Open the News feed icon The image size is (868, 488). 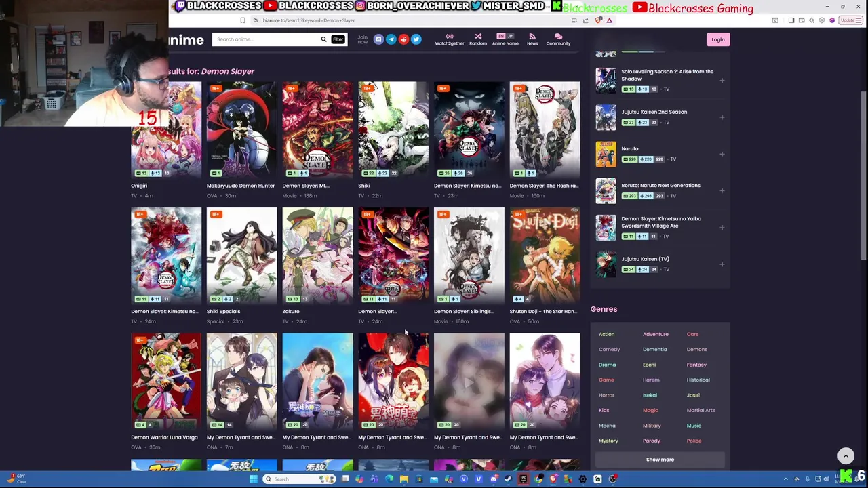(x=532, y=39)
